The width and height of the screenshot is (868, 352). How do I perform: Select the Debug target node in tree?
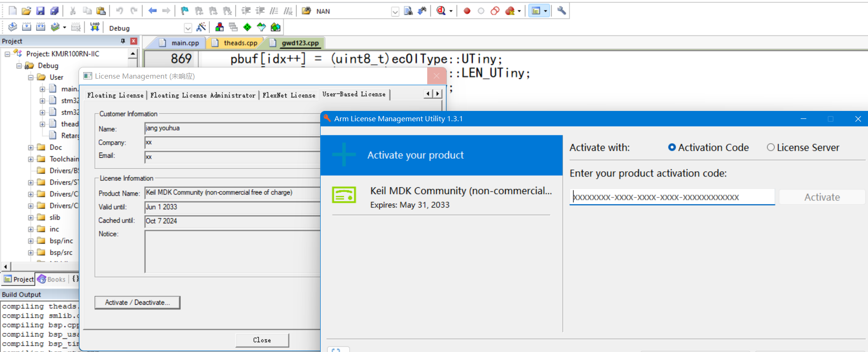(x=48, y=66)
